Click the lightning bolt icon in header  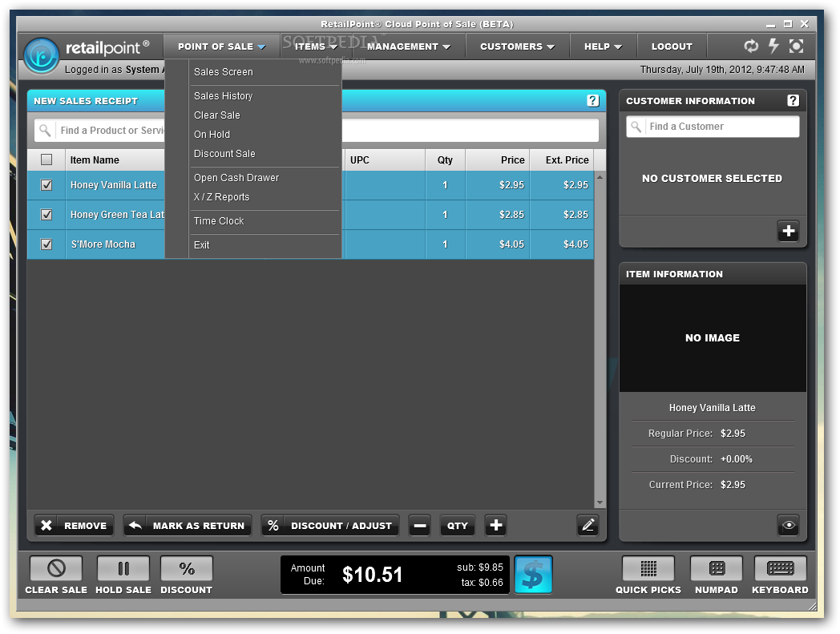773,46
